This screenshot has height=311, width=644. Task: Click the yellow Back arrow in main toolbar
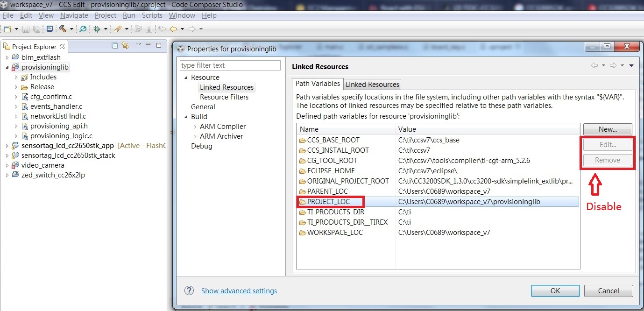click(173, 29)
